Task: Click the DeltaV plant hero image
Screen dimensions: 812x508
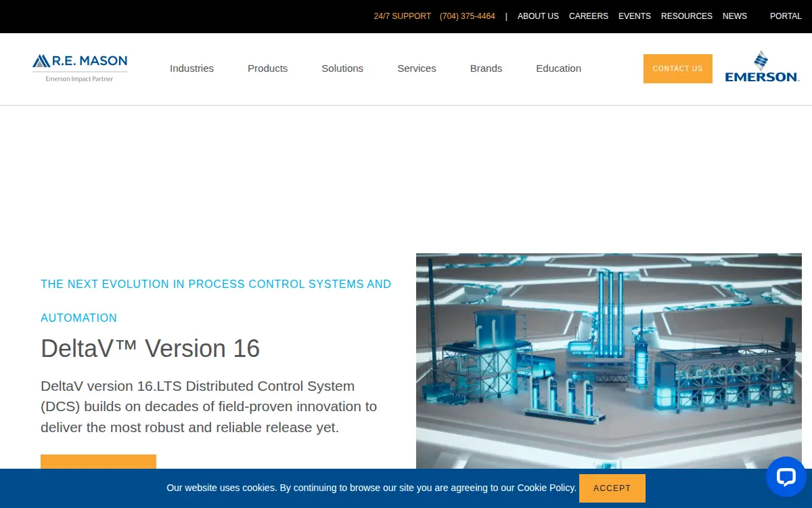Action: click(x=609, y=361)
